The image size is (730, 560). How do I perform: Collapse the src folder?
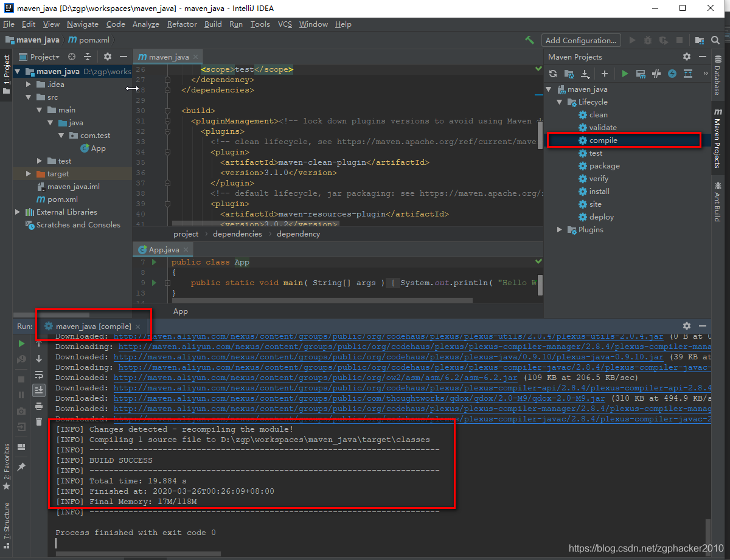click(x=29, y=97)
